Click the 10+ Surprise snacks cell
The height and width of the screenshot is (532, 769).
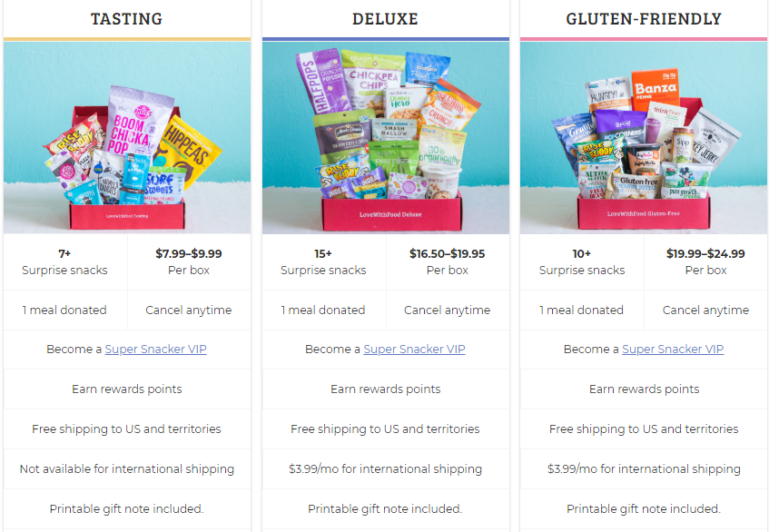tap(582, 261)
